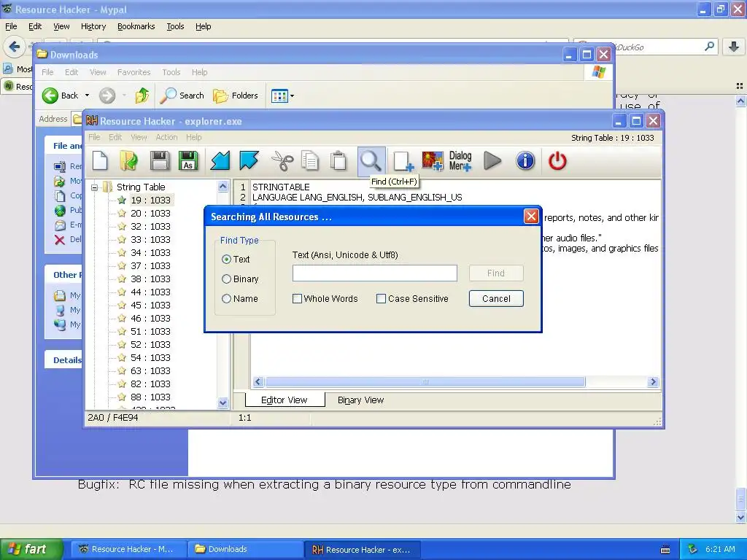
Task: Select tree item 88 : 1033
Action: (x=150, y=397)
